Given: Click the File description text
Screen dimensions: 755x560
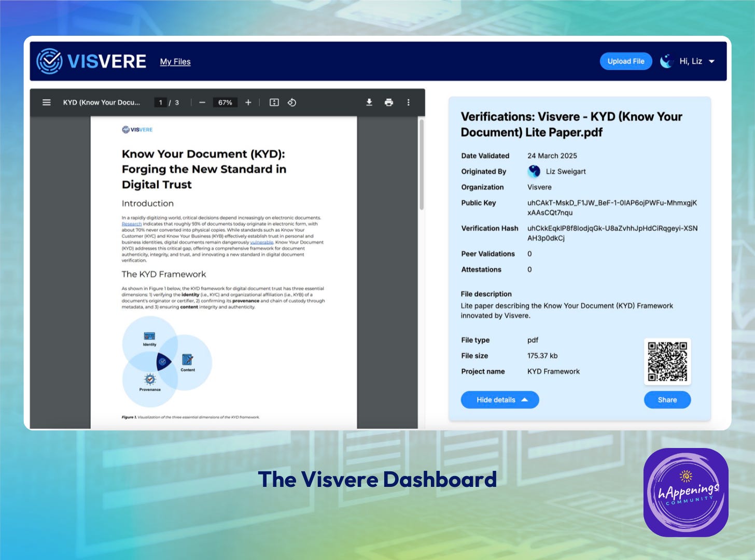Looking at the screenshot, I should (x=567, y=311).
